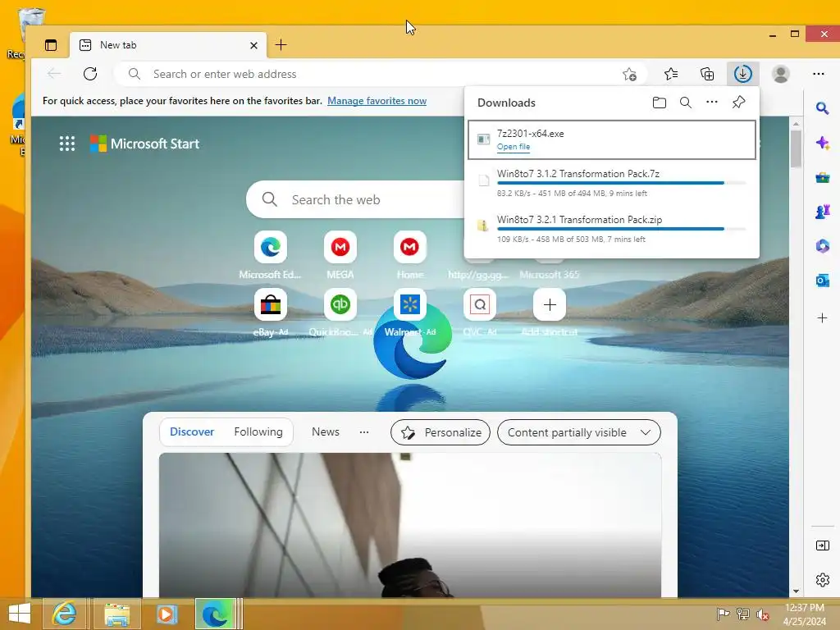The height and width of the screenshot is (630, 840).
Task: Open the Edge tab actions menu icon
Action: click(51, 45)
